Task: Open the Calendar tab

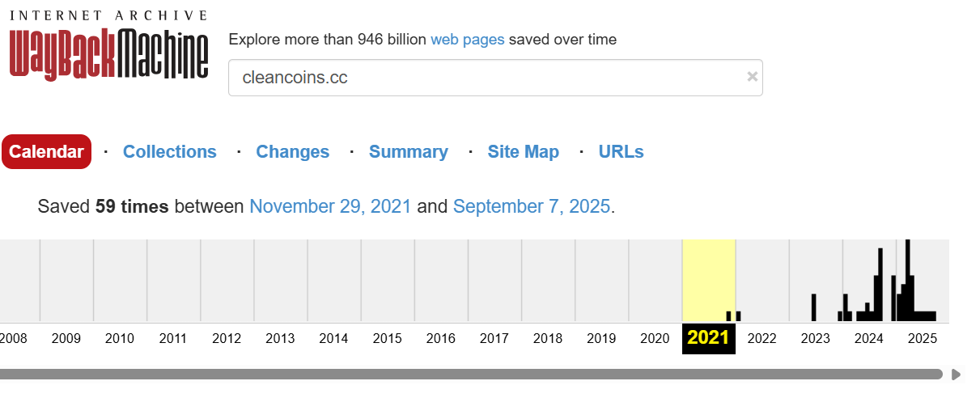Action: tap(47, 152)
